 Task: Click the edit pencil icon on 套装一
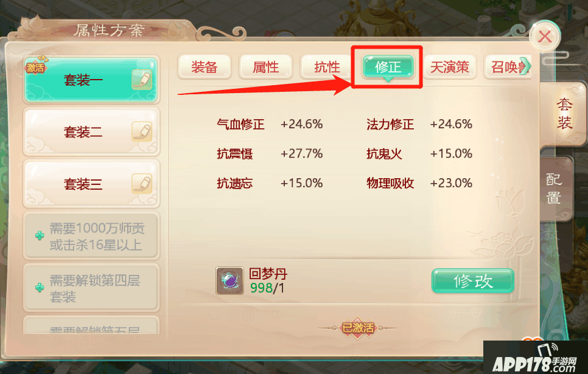[142, 80]
